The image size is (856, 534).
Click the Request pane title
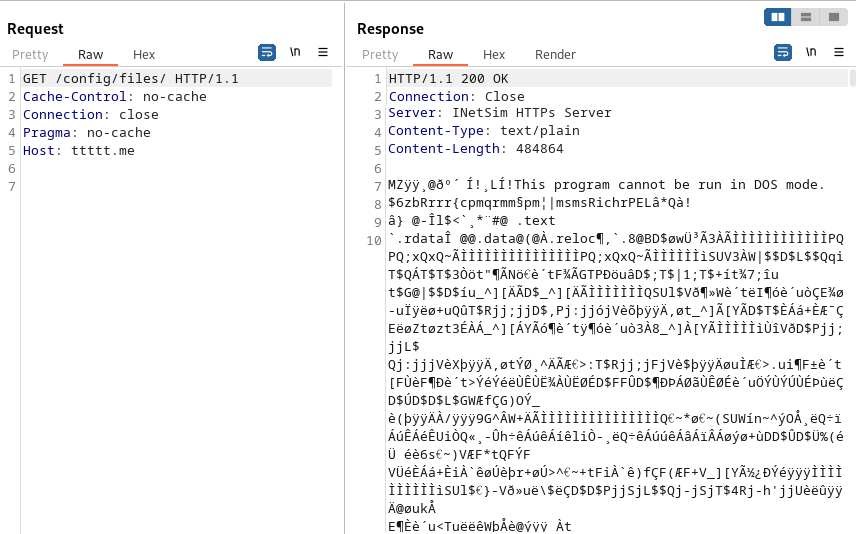(x=35, y=29)
